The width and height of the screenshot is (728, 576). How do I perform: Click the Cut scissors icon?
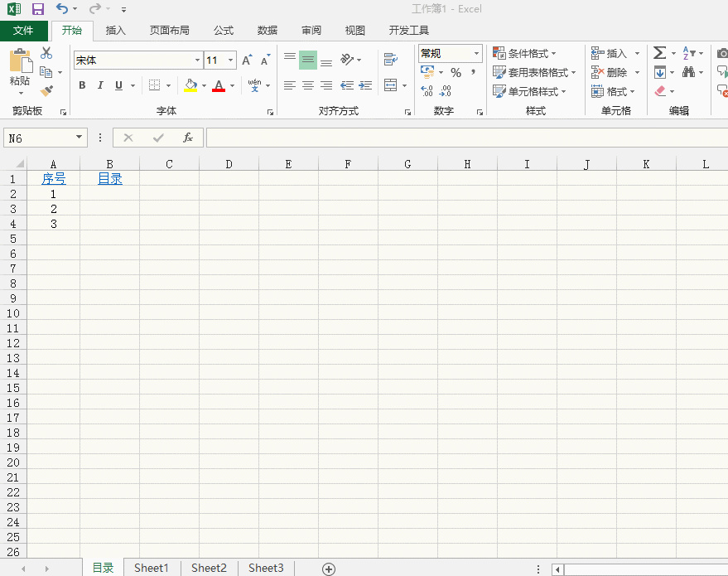[46, 53]
